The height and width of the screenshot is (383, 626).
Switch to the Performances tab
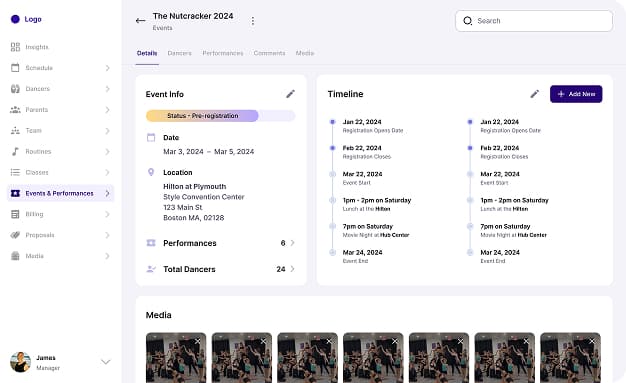pyautogui.click(x=223, y=53)
